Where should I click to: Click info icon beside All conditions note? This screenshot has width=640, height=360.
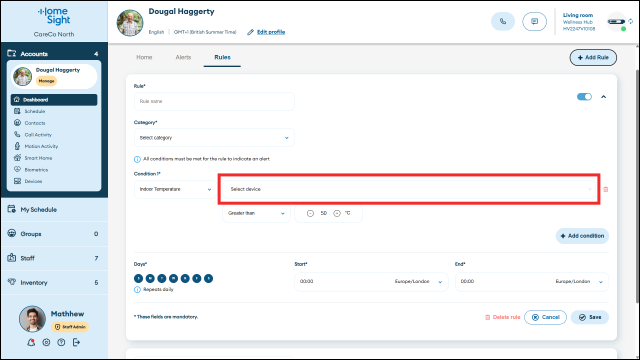pos(137,159)
